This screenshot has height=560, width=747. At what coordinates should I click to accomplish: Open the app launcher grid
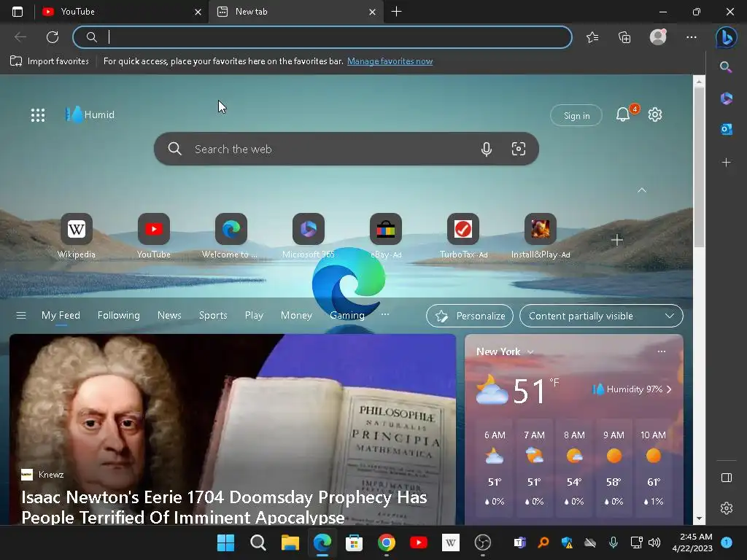[x=38, y=114]
